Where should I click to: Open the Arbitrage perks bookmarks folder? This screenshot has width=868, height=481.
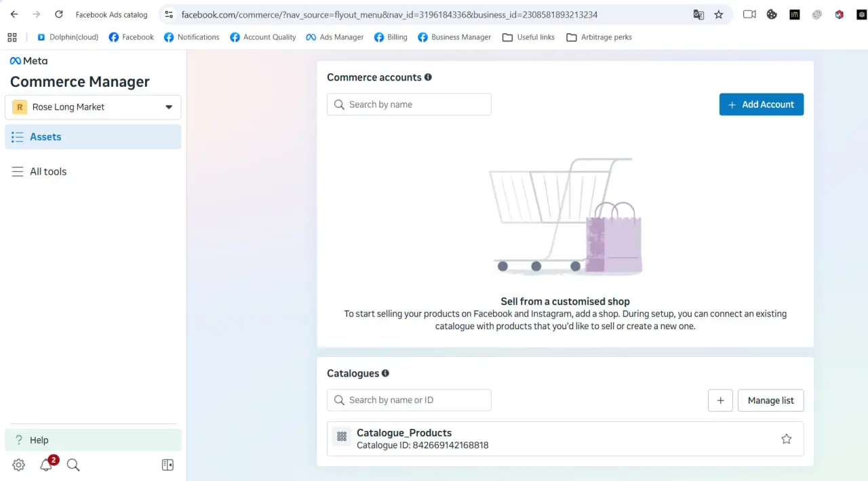(599, 37)
